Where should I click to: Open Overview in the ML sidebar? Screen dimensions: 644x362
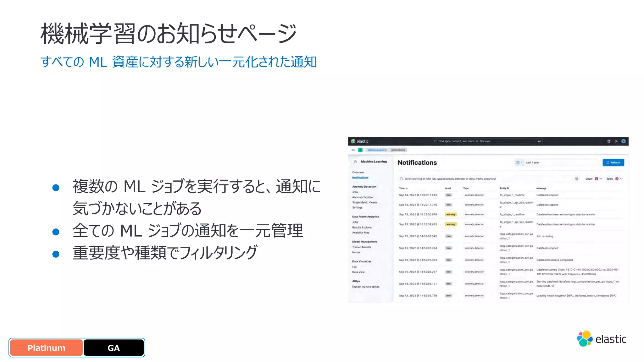click(358, 173)
